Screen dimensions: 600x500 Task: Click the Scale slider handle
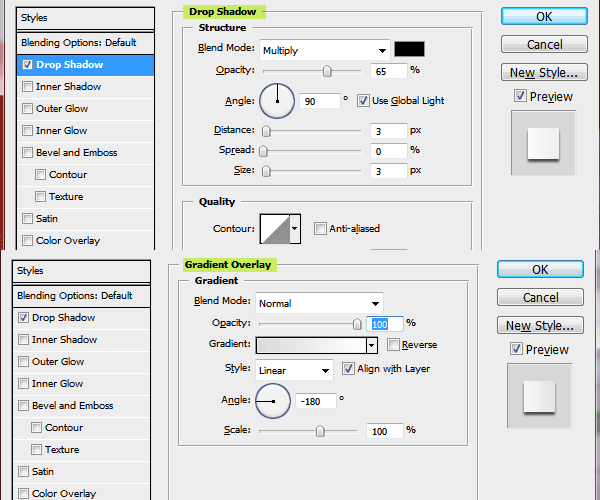320,431
